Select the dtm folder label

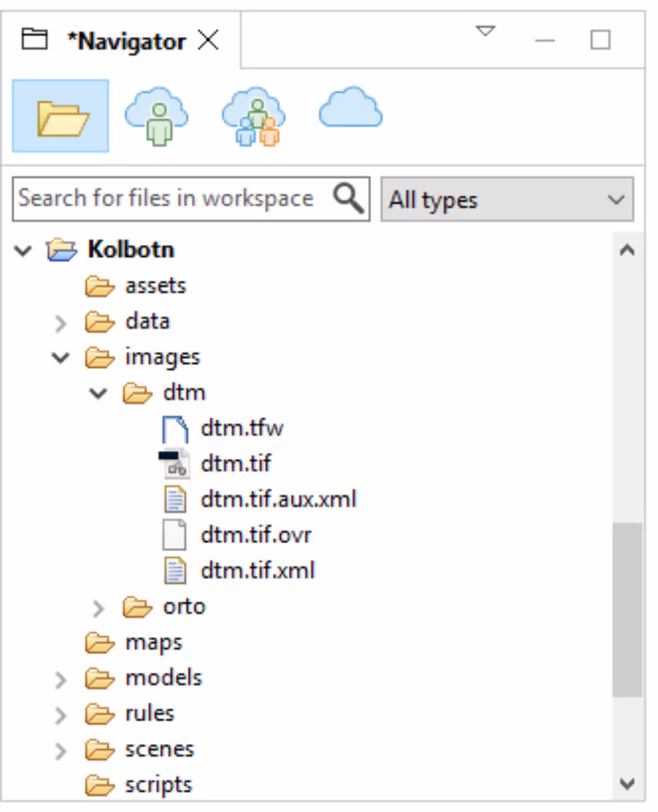(184, 393)
